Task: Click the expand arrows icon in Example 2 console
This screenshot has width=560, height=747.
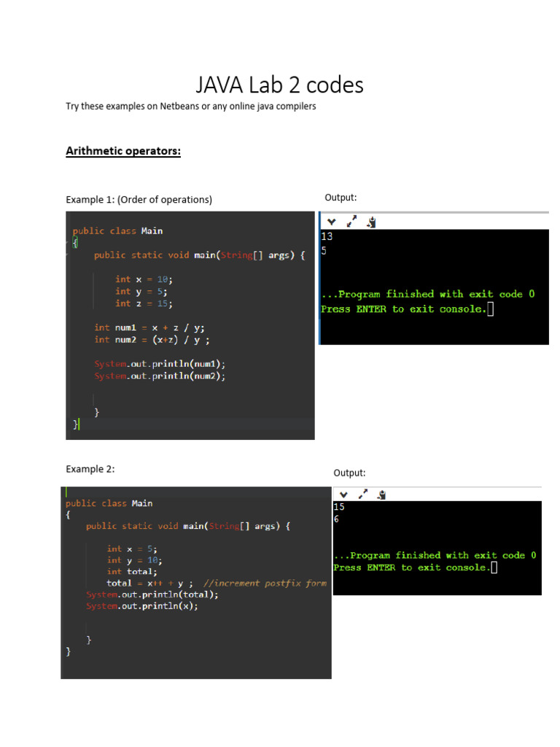Action: tap(363, 494)
